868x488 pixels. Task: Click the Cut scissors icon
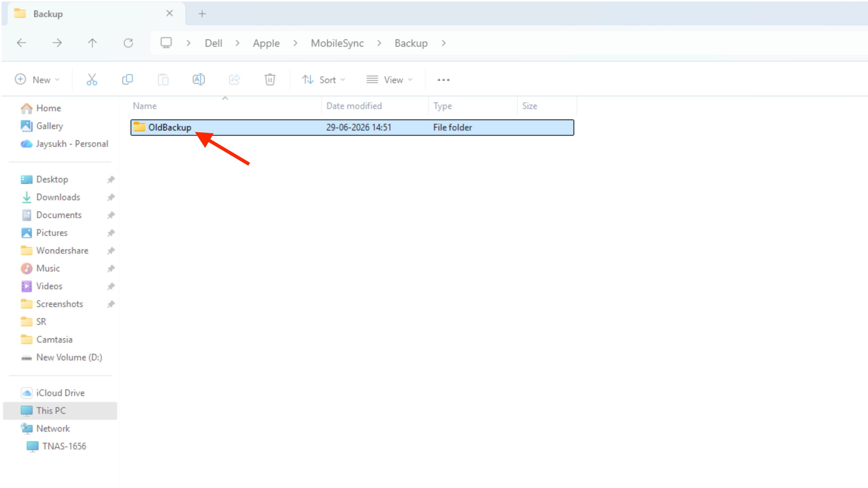click(92, 80)
